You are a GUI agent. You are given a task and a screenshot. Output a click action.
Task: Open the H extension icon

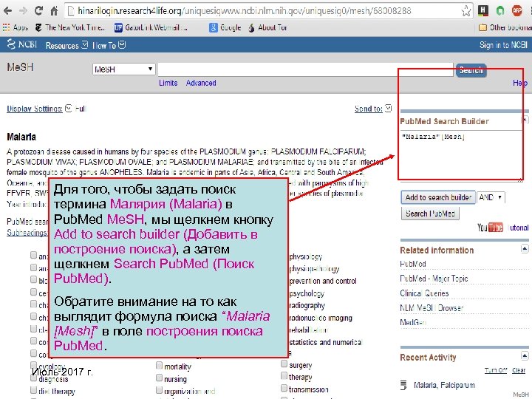click(x=482, y=10)
